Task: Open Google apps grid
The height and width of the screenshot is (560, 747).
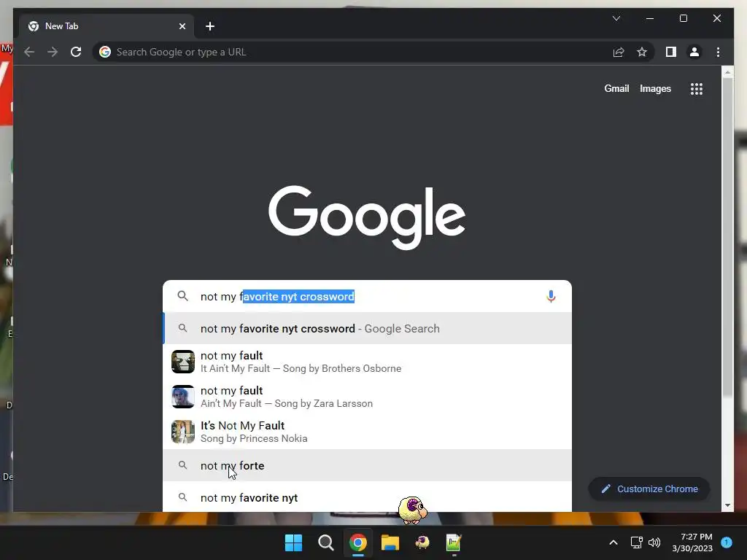Action: 697,88
